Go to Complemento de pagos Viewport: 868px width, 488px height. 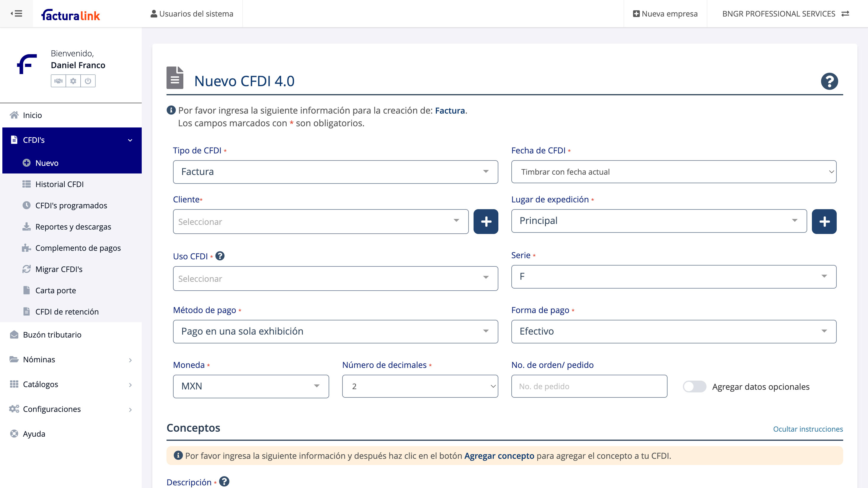click(78, 248)
